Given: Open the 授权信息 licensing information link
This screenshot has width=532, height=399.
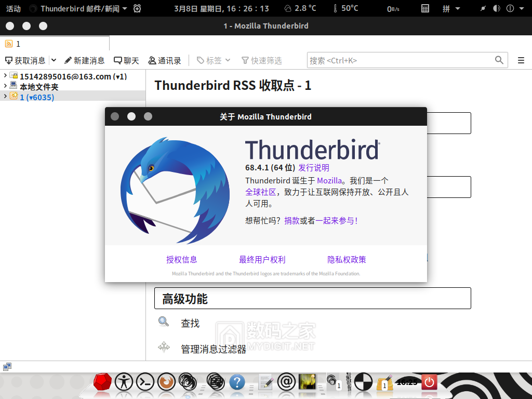Looking at the screenshot, I should [x=181, y=260].
